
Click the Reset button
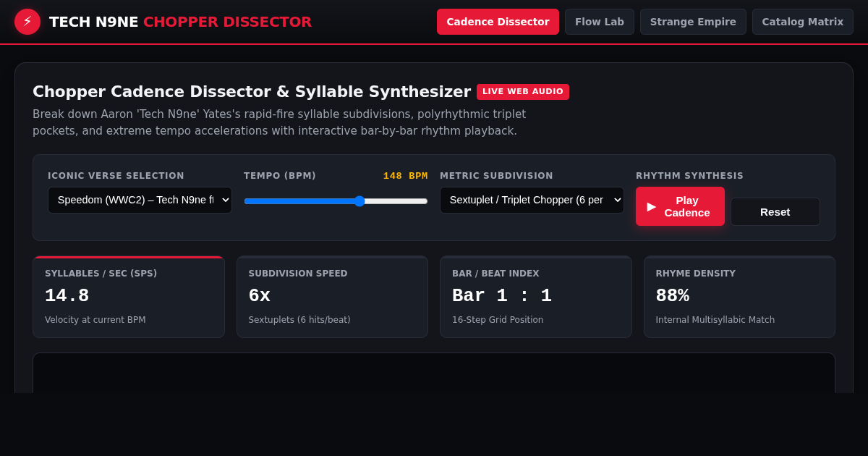click(775, 212)
